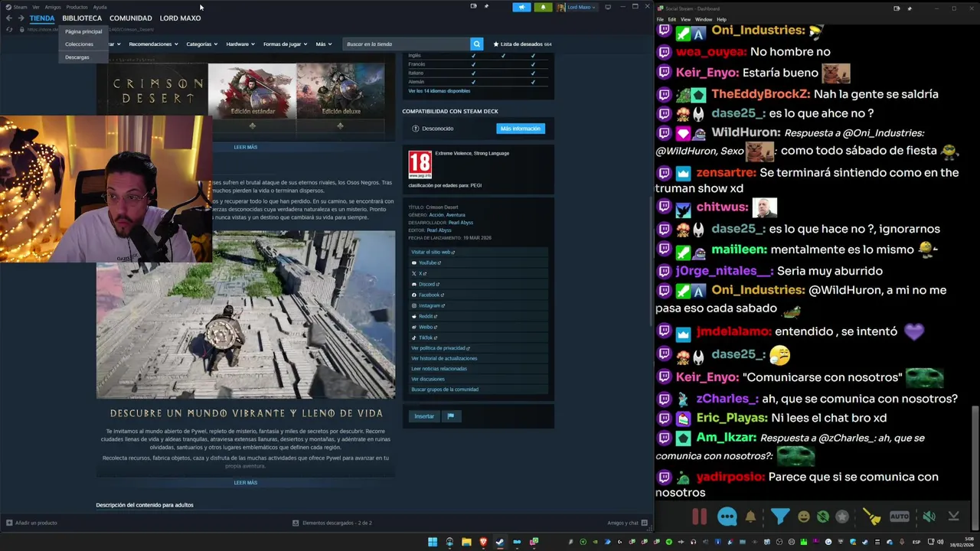Click the Windows Start button

[433, 542]
